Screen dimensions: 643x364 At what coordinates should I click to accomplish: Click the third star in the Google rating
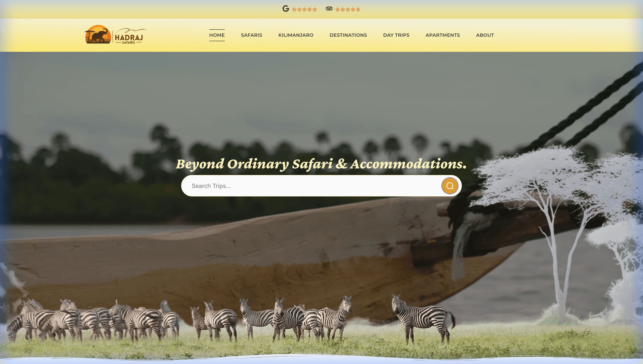pos(304,9)
